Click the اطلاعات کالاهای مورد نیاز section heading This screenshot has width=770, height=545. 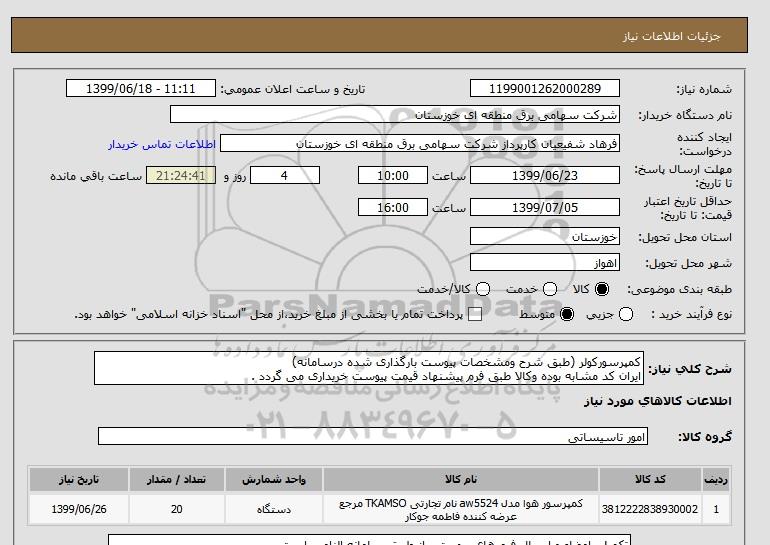coord(658,401)
